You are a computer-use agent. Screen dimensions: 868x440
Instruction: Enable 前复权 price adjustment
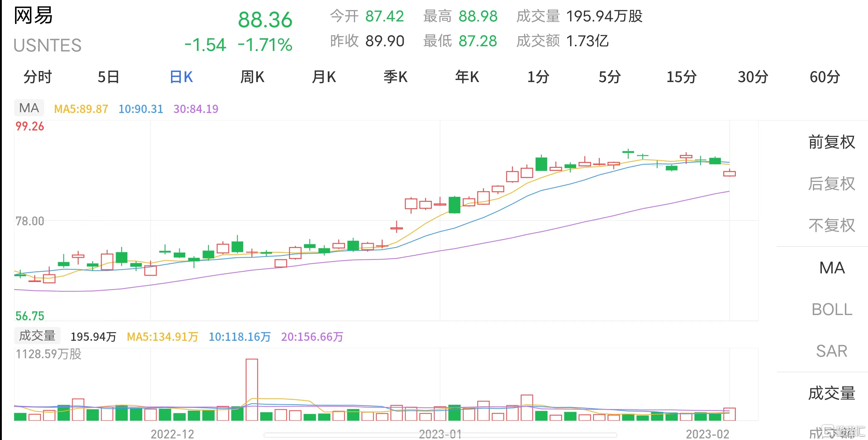coord(832,142)
